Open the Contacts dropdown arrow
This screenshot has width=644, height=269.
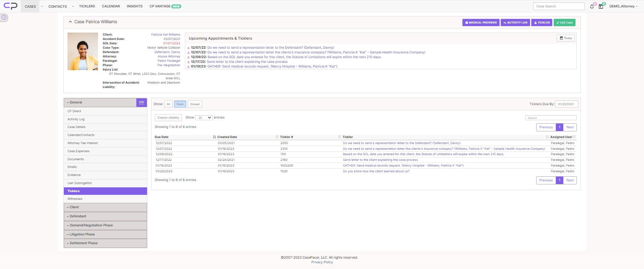(x=73, y=6)
